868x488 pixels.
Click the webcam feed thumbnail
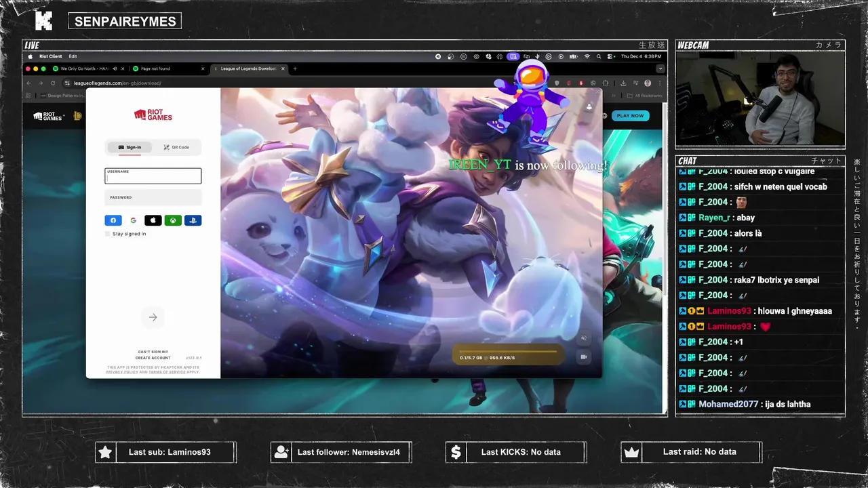tap(760, 99)
